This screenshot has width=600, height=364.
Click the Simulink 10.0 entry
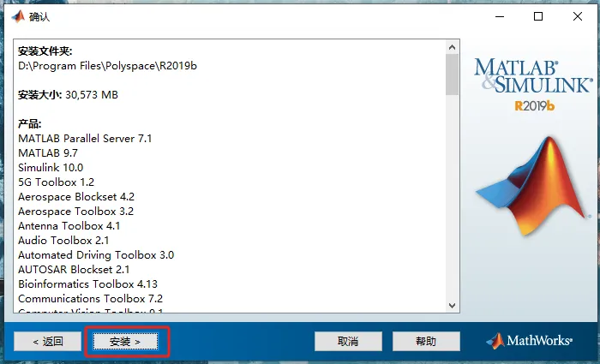tap(51, 168)
